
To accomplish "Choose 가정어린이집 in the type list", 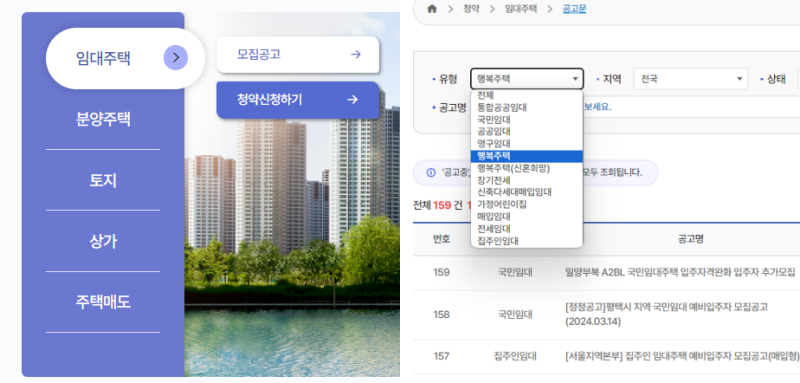I will coord(527,205).
